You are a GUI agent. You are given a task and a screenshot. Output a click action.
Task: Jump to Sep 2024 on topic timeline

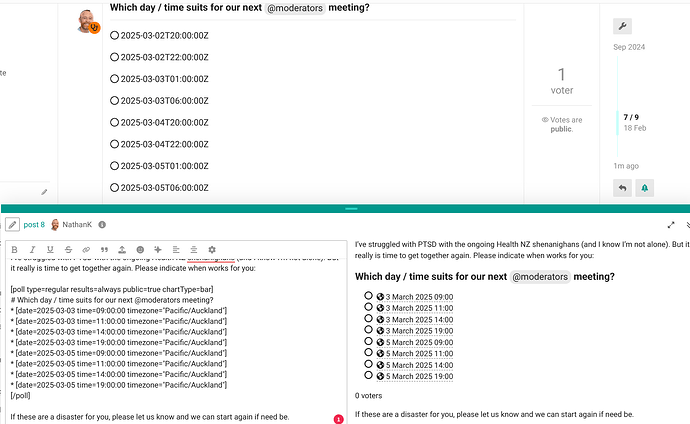click(x=629, y=47)
